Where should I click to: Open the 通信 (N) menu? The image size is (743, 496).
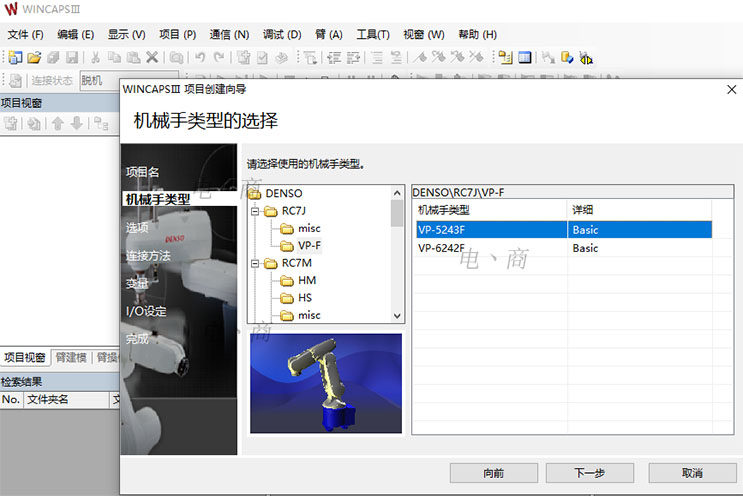[x=229, y=35]
